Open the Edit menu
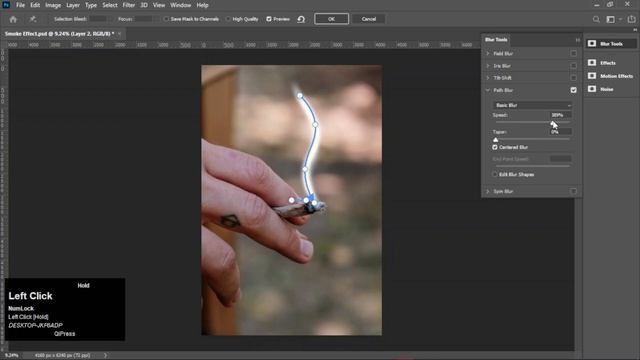This screenshot has height=360, width=640. tap(35, 5)
